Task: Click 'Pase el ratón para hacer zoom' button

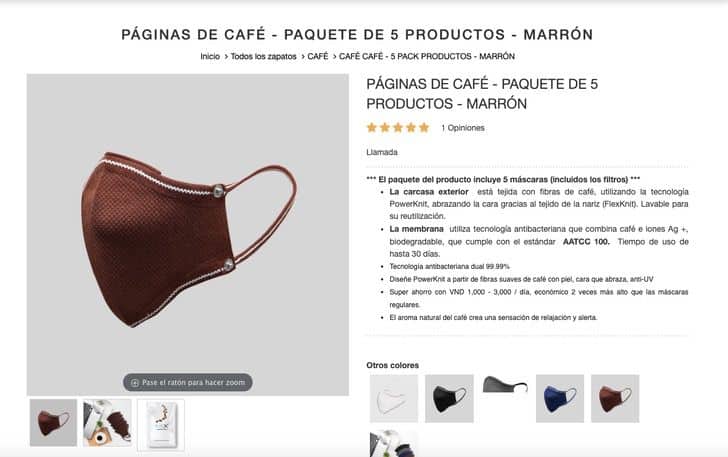Action: [188, 382]
